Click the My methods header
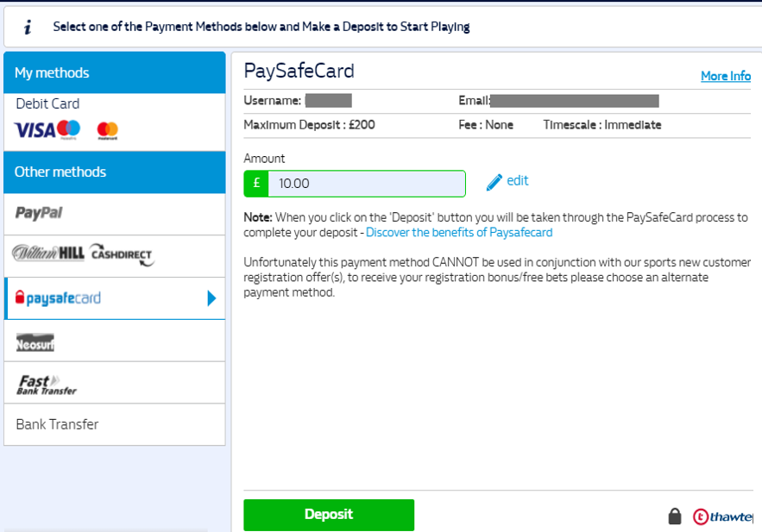Viewport: 762px width, 532px height. [x=115, y=72]
